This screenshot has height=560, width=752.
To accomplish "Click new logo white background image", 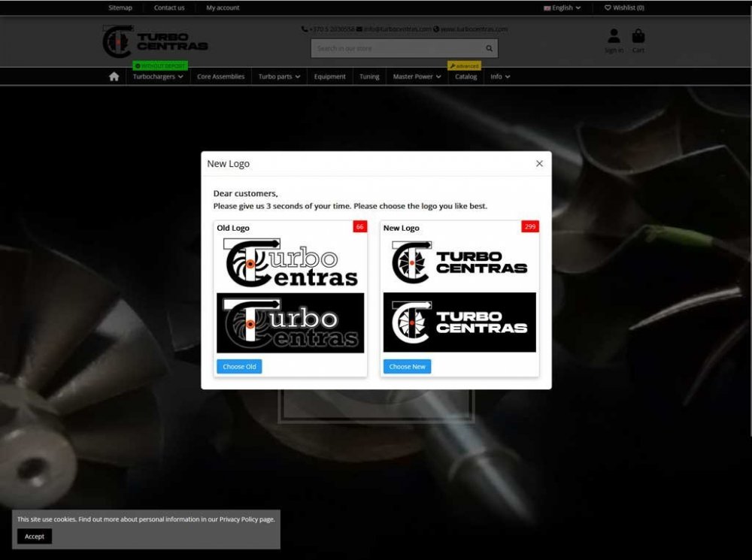I will point(459,262).
